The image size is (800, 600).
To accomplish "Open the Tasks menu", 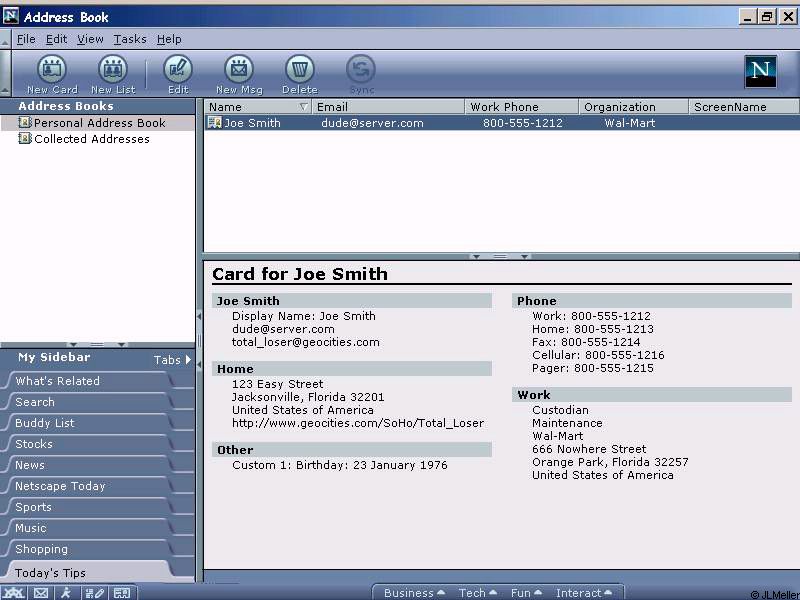I will (130, 39).
